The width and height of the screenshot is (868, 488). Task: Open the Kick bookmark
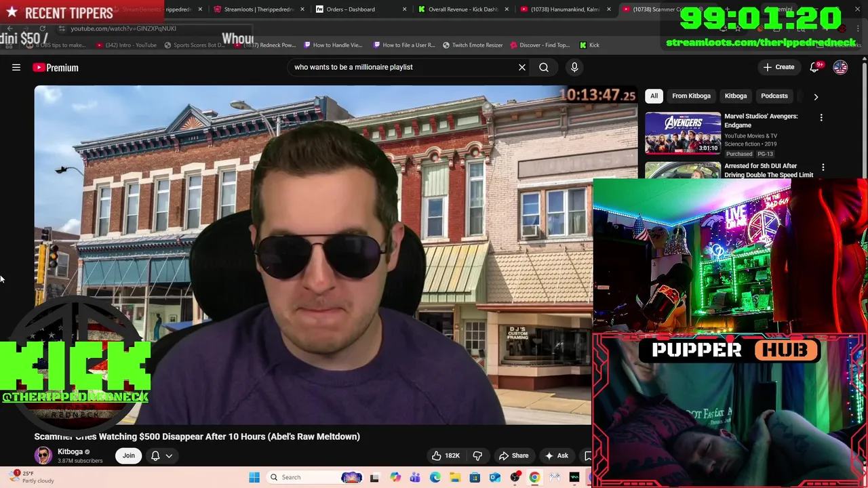(589, 45)
